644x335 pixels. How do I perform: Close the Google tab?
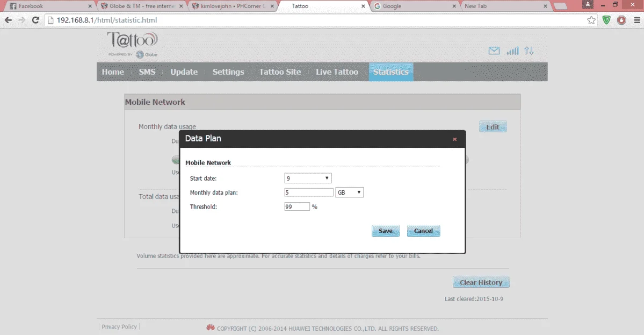tap(454, 6)
